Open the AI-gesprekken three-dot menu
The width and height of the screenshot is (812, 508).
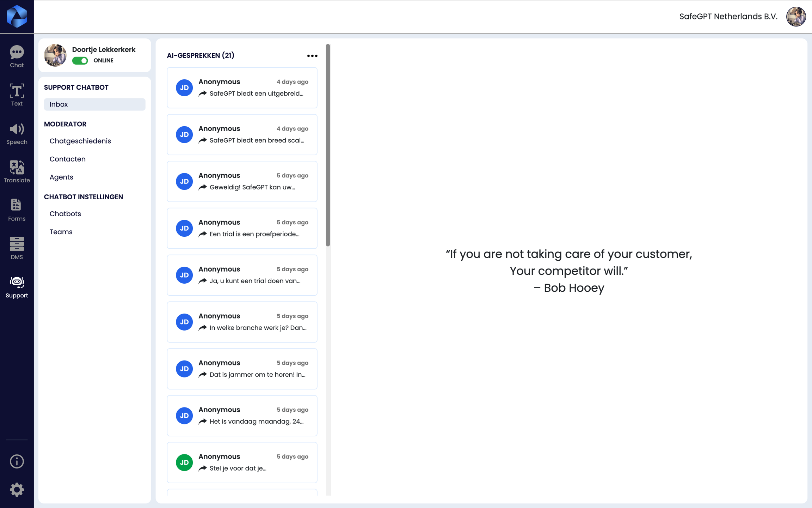click(x=312, y=56)
